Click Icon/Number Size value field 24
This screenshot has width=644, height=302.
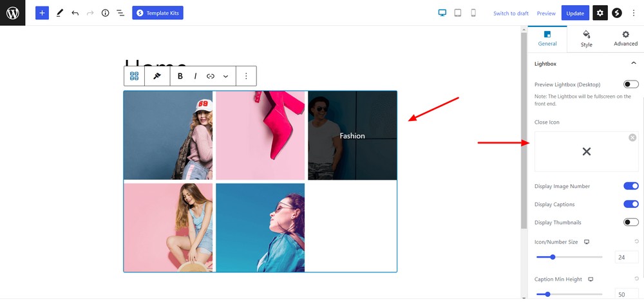[627, 257]
